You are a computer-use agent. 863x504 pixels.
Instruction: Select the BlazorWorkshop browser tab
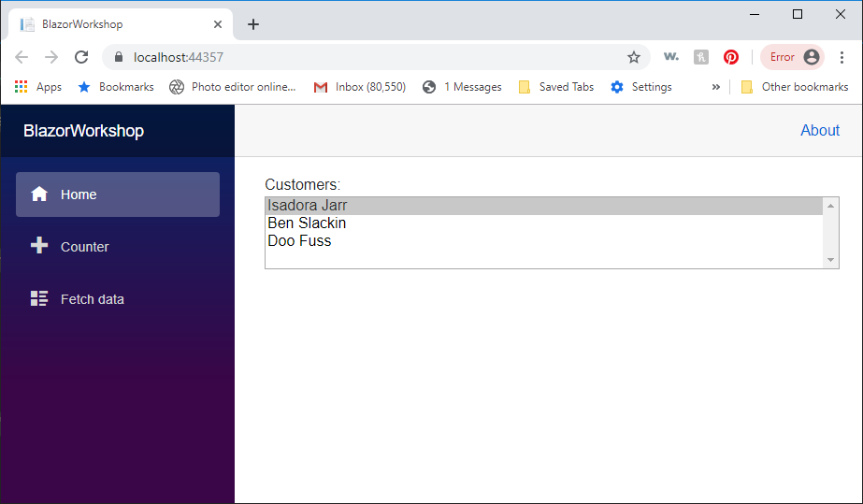(120, 24)
